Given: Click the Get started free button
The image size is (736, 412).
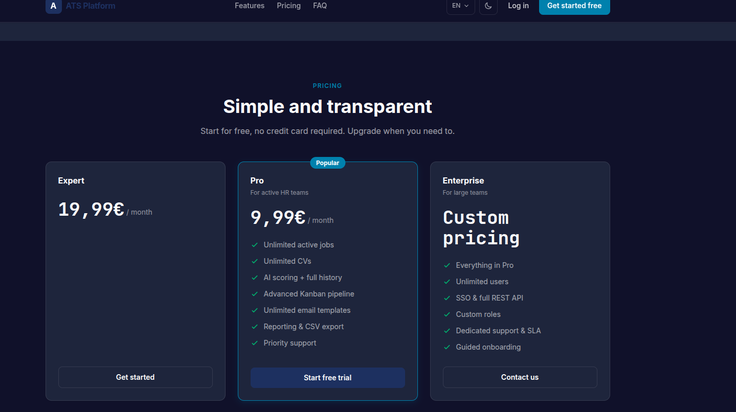Looking at the screenshot, I should tap(574, 6).
